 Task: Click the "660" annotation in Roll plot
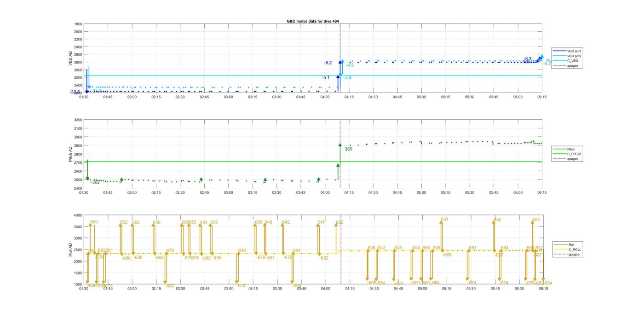click(94, 222)
